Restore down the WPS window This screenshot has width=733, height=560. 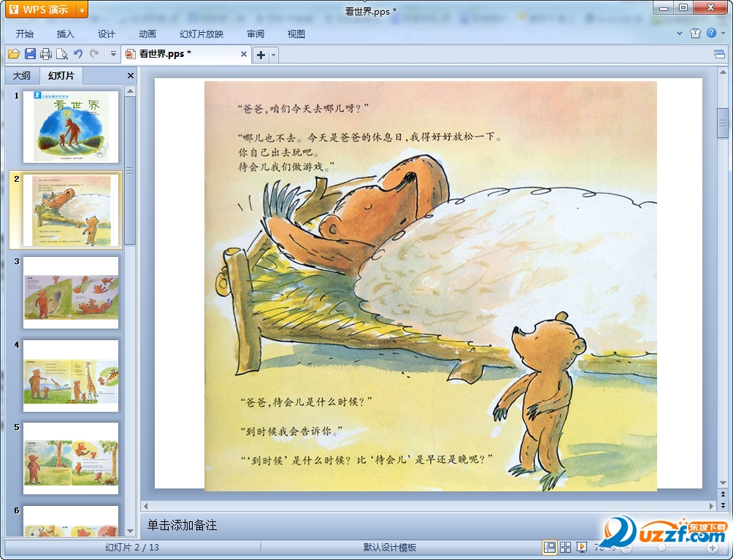pos(683,7)
